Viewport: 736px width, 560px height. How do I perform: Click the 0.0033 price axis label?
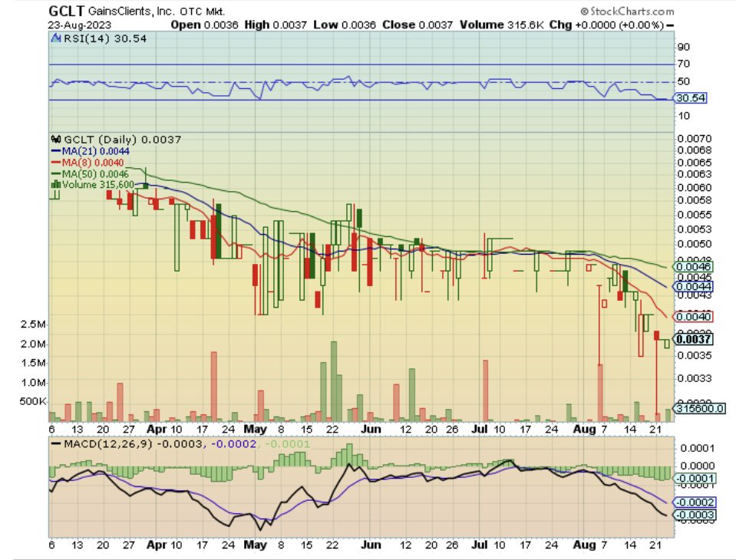point(695,378)
